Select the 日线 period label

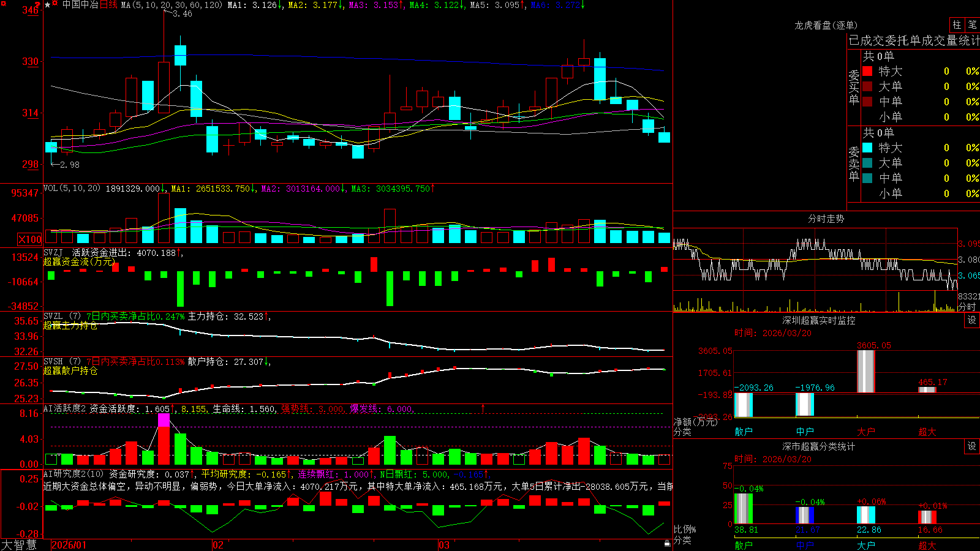[x=108, y=5]
